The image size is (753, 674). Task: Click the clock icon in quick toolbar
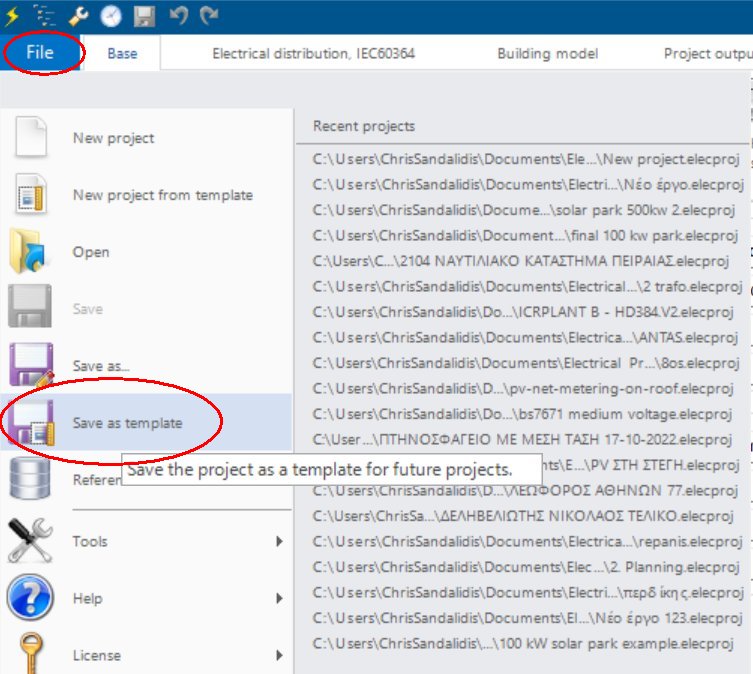click(111, 16)
